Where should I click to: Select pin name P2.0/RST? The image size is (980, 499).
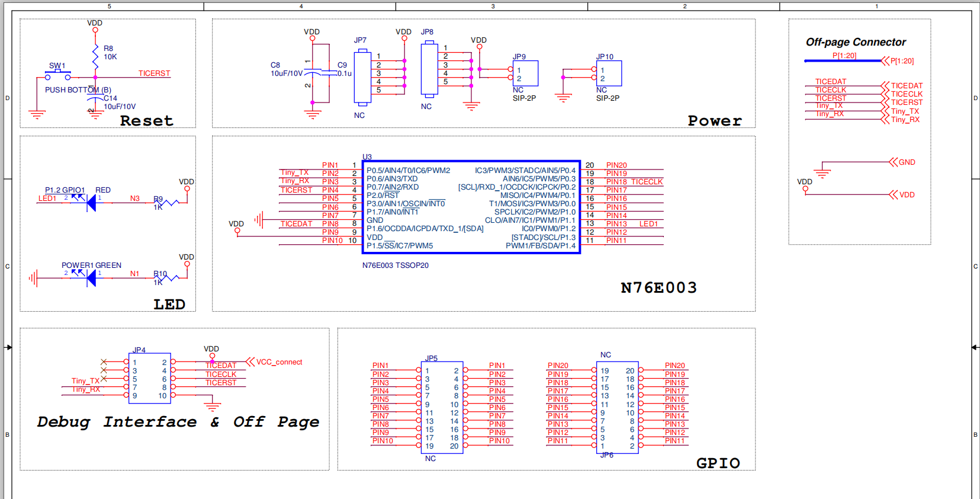383,196
